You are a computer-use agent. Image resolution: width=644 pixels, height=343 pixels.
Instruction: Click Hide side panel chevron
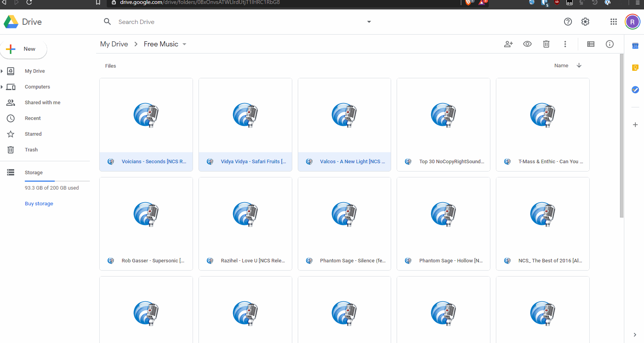635,335
